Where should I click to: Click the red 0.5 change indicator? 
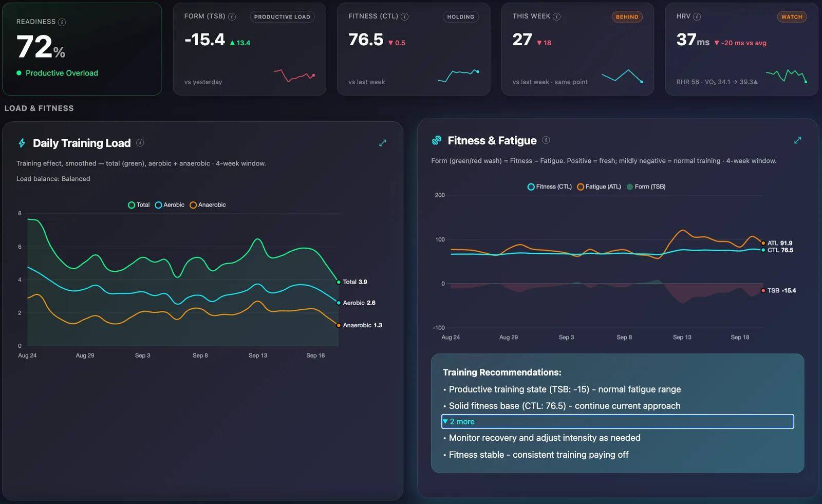click(397, 43)
